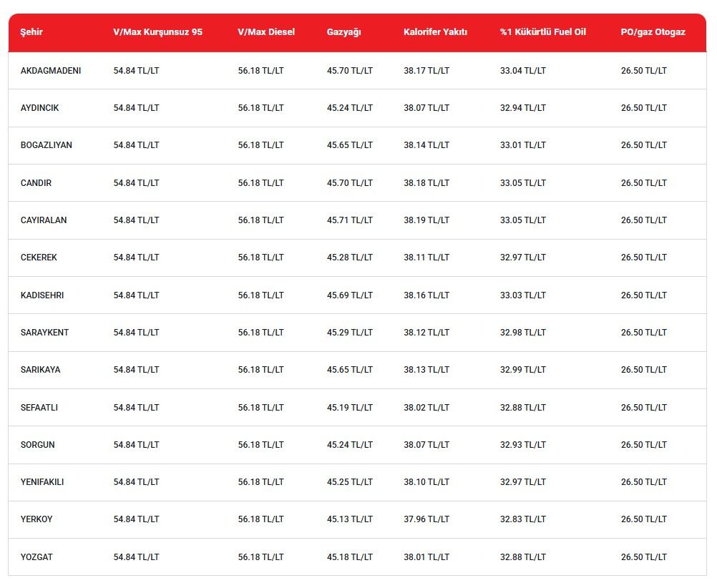Click AKDAGMADENI fuel oil price 33.04 TL/LT
Viewport: 717px width, 588px height.
tap(522, 70)
